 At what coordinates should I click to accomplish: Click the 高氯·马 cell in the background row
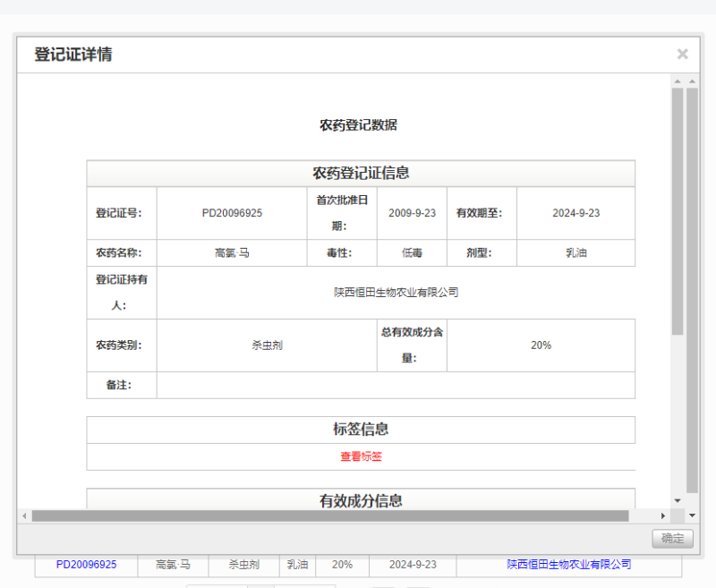pyautogui.click(x=173, y=565)
